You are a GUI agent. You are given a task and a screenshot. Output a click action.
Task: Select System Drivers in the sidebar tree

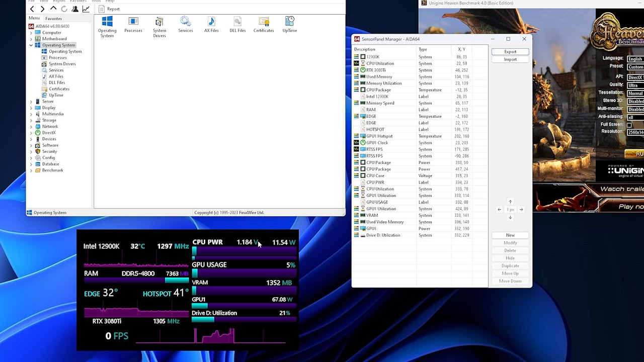click(62, 64)
